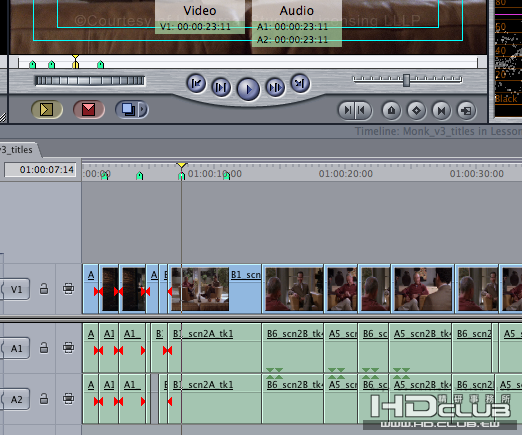Viewport: 522px width, 435px height.
Task: Click Play In to Out button
Action: click(221, 87)
